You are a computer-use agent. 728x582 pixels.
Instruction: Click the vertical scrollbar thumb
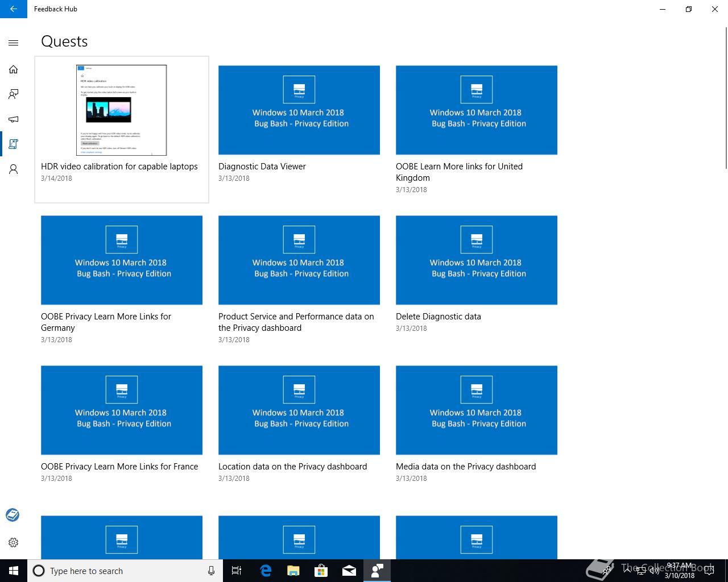coord(726,97)
